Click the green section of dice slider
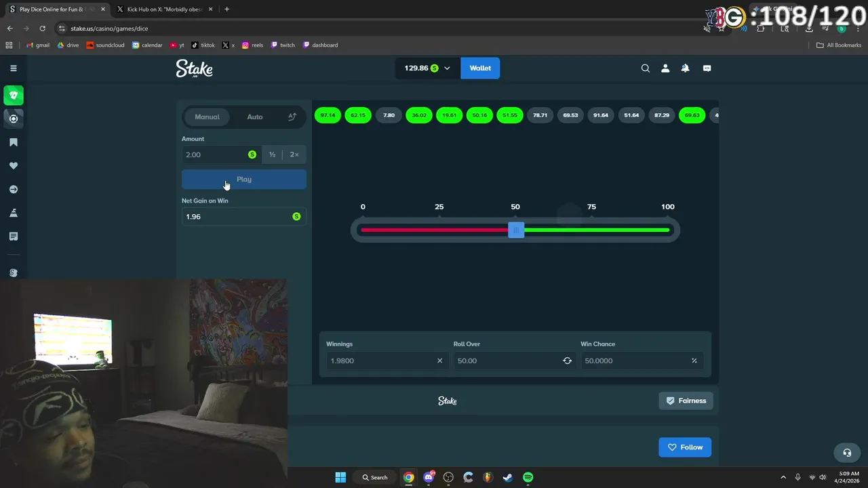Image resolution: width=868 pixels, height=488 pixels. 597,230
